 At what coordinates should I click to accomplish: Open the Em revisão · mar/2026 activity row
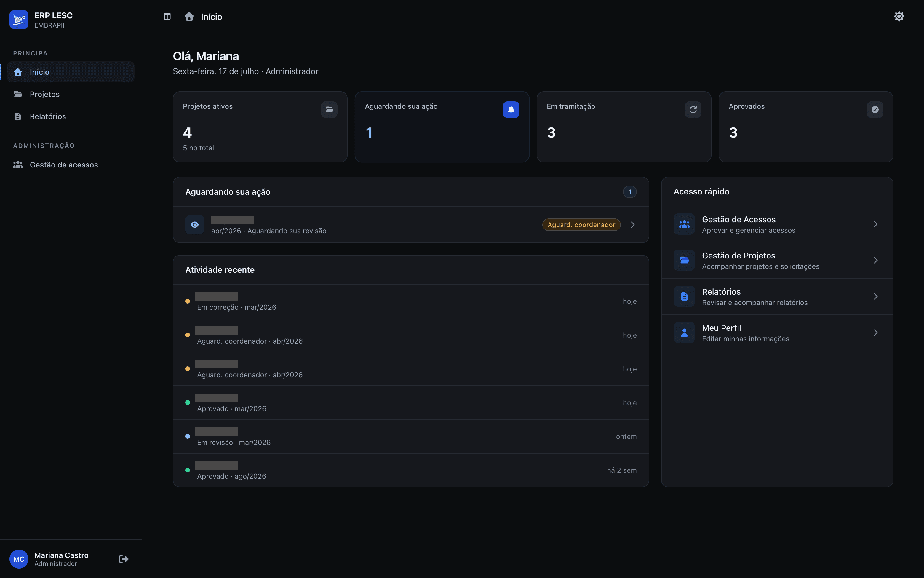pos(411,436)
